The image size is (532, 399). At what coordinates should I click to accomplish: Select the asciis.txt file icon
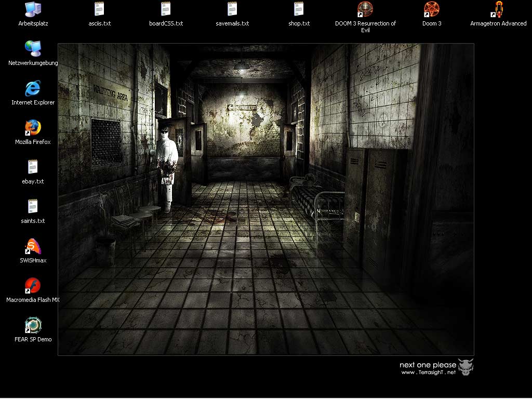click(99, 9)
